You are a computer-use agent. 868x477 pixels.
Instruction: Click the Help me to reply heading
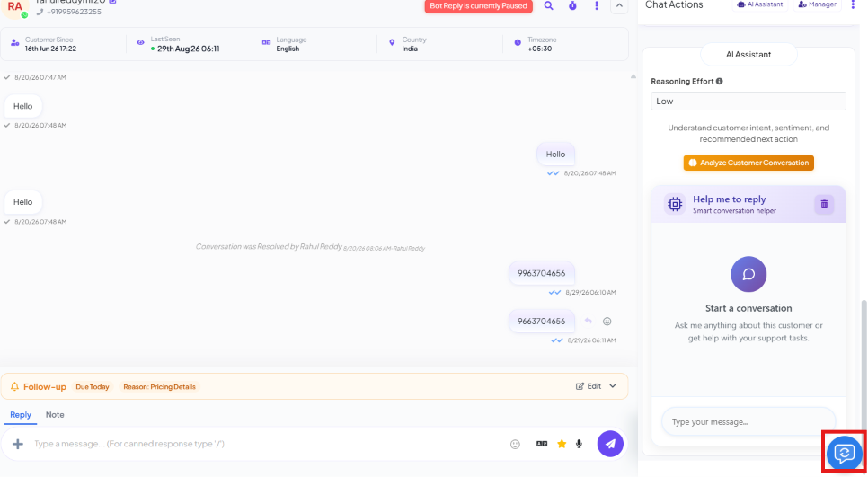(x=729, y=199)
